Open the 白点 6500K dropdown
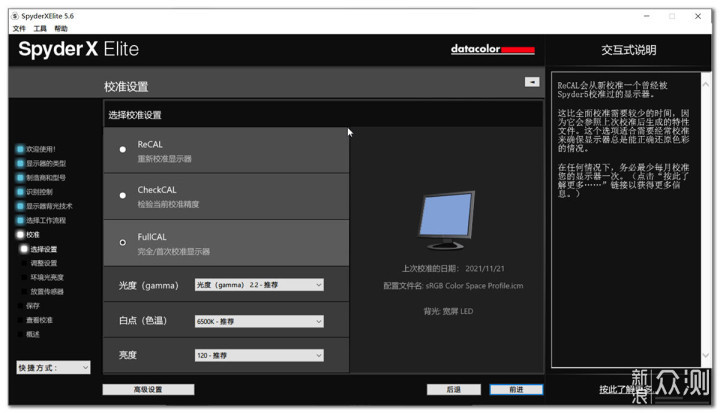This screenshot has height=414, width=720. (x=259, y=321)
